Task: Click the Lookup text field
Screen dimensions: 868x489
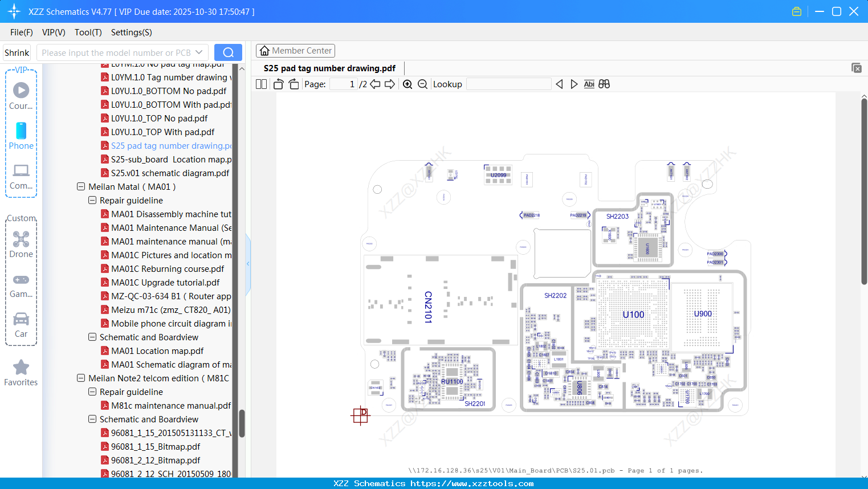Action: [x=508, y=84]
